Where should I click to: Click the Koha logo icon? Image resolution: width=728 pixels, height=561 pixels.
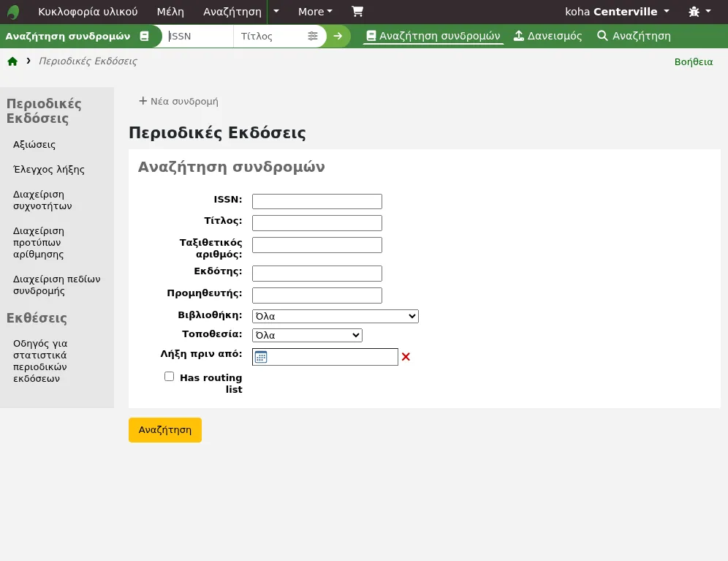coord(13,12)
